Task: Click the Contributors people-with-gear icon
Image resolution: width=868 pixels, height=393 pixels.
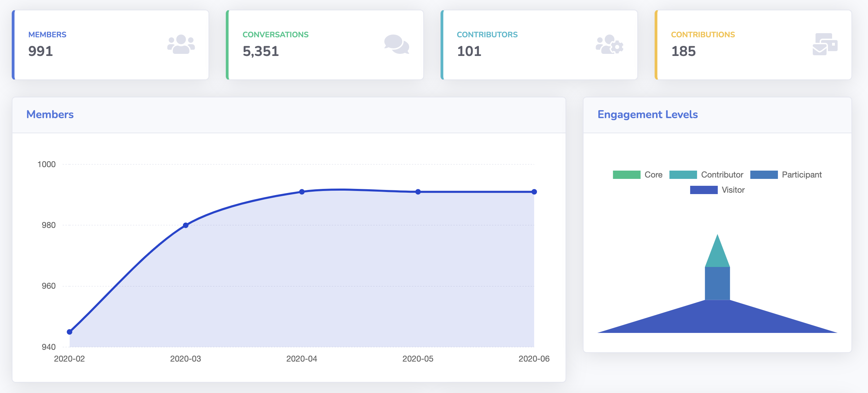Action: (x=610, y=44)
